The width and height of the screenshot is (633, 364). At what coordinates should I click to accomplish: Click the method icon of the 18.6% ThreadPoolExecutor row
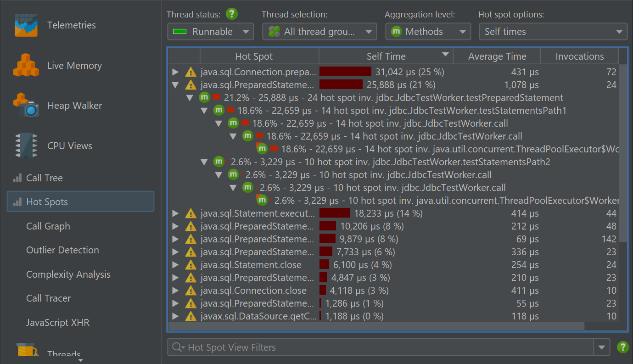click(x=262, y=148)
